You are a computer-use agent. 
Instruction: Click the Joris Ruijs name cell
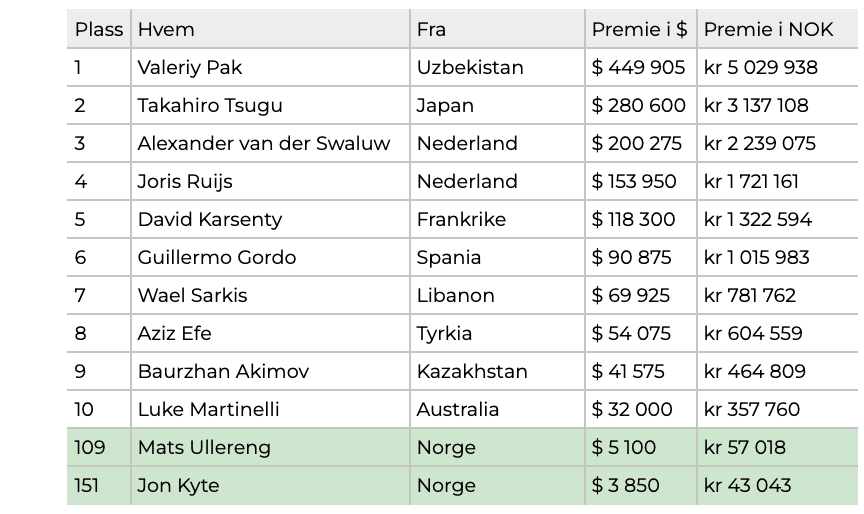(x=270, y=181)
